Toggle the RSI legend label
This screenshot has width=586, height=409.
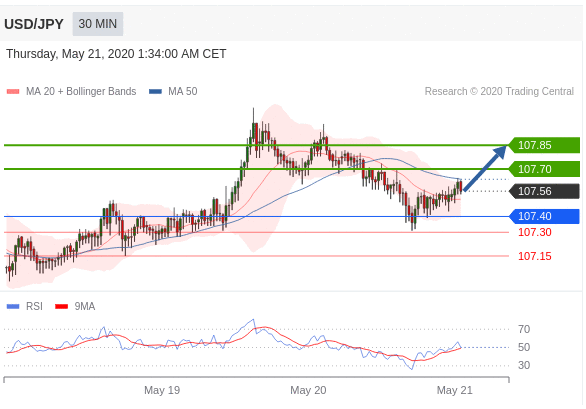pyautogui.click(x=34, y=307)
